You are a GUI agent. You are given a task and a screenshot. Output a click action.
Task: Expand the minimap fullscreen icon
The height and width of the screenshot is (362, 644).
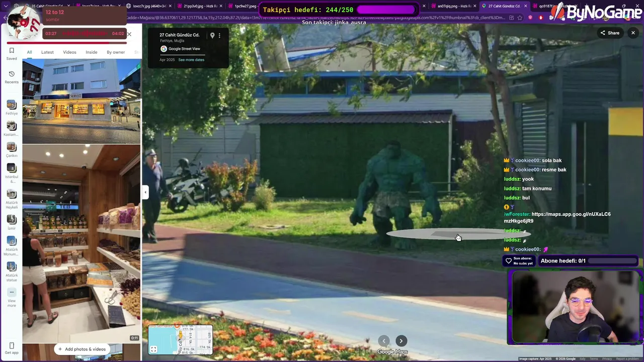click(153, 349)
